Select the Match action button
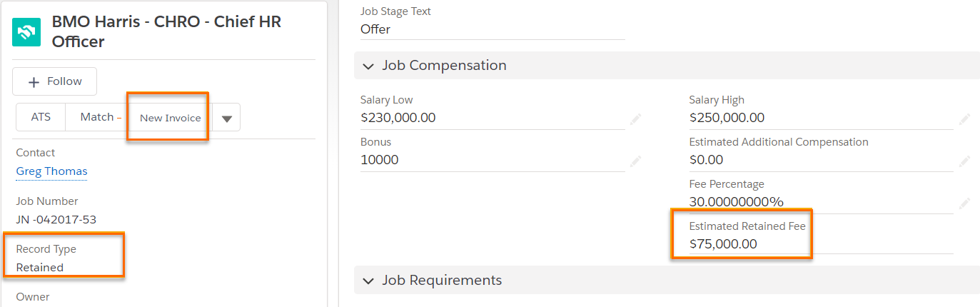Image resolution: width=980 pixels, height=307 pixels. pos(97,117)
